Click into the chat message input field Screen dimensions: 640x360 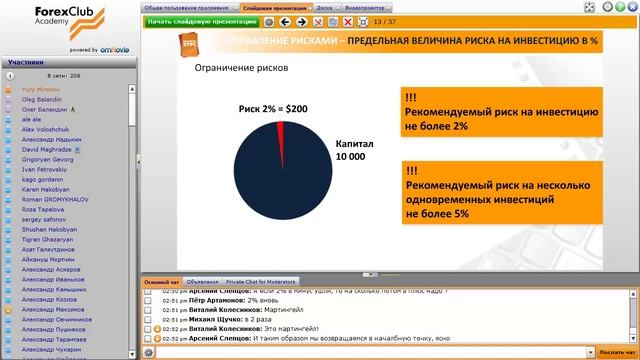[371, 352]
